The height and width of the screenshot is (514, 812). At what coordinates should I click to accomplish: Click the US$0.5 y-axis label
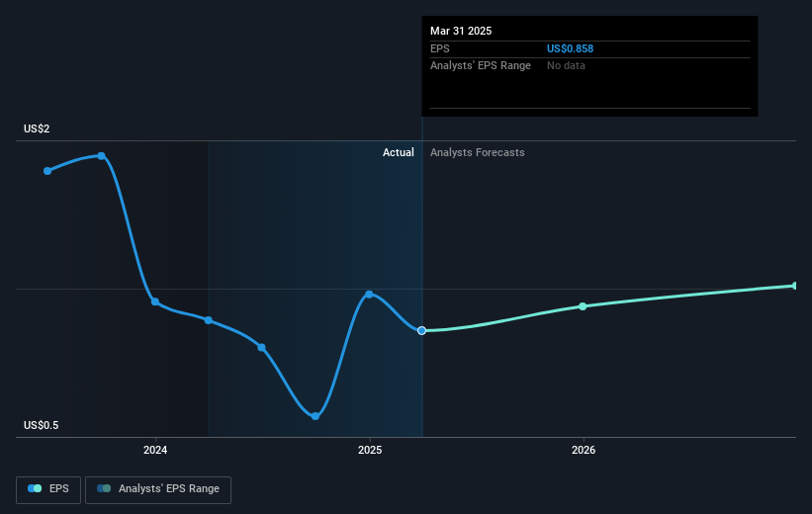point(41,425)
